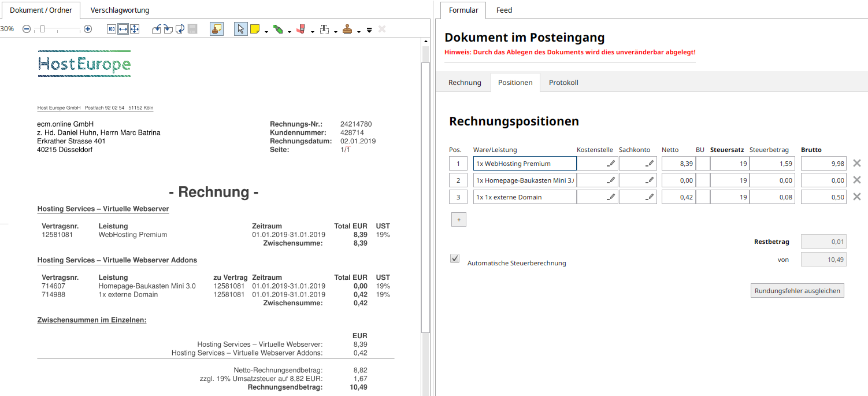Choose the arrow selection pointer tool

tap(240, 29)
